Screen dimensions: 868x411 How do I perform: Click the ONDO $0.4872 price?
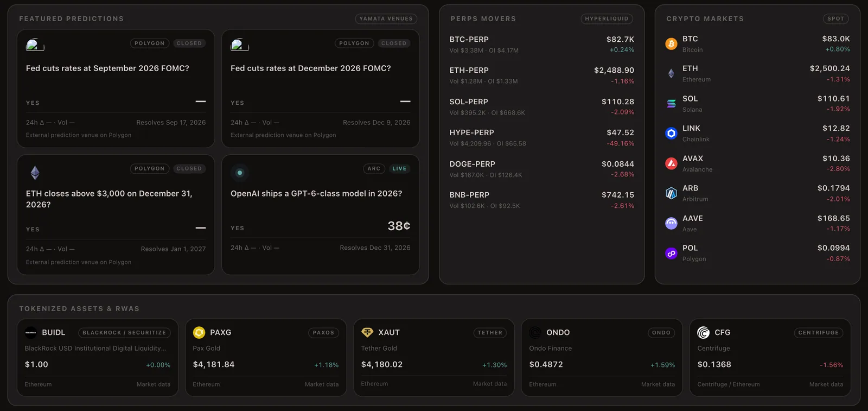pyautogui.click(x=546, y=365)
